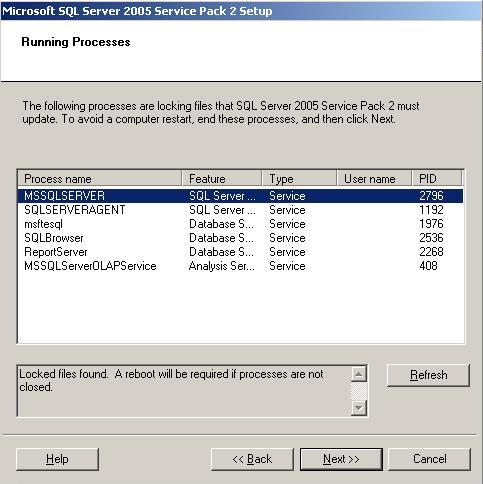
Task: Click Service type in ReportServer row
Action: 287,252
